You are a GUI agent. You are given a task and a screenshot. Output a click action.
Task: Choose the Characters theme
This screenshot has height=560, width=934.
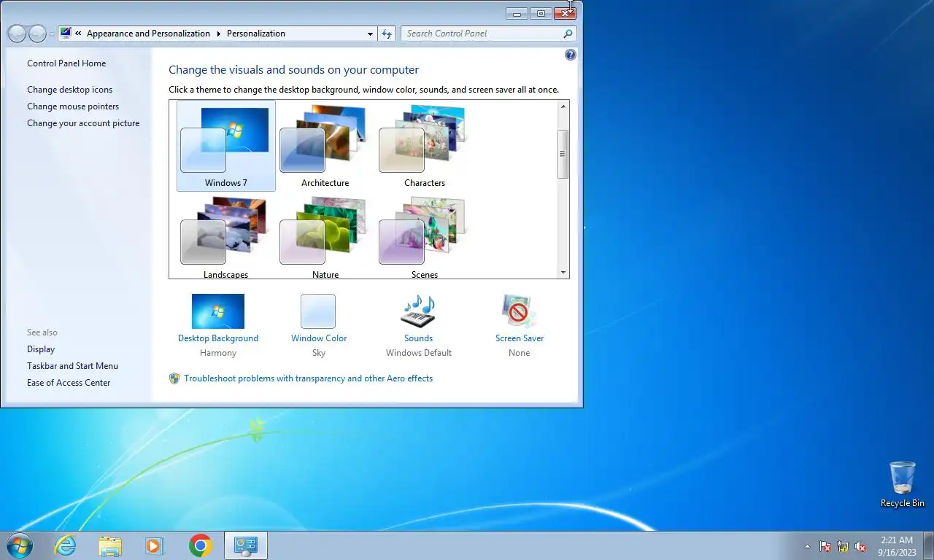[424, 146]
